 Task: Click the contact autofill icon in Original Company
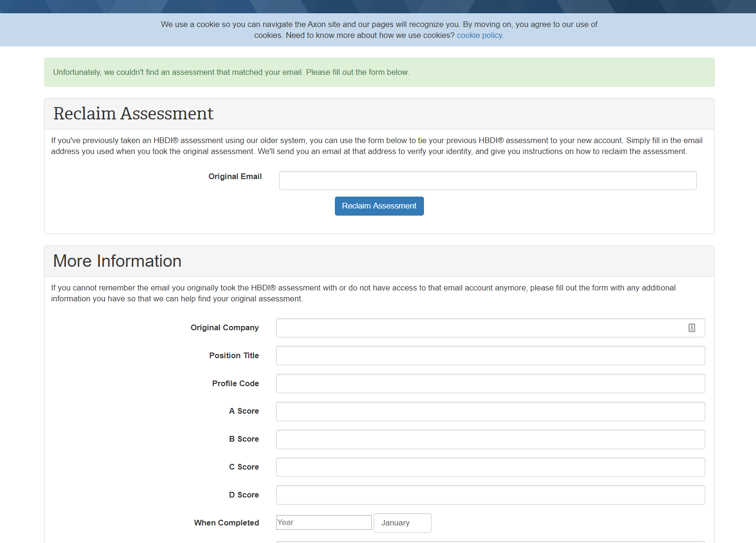pyautogui.click(x=692, y=328)
